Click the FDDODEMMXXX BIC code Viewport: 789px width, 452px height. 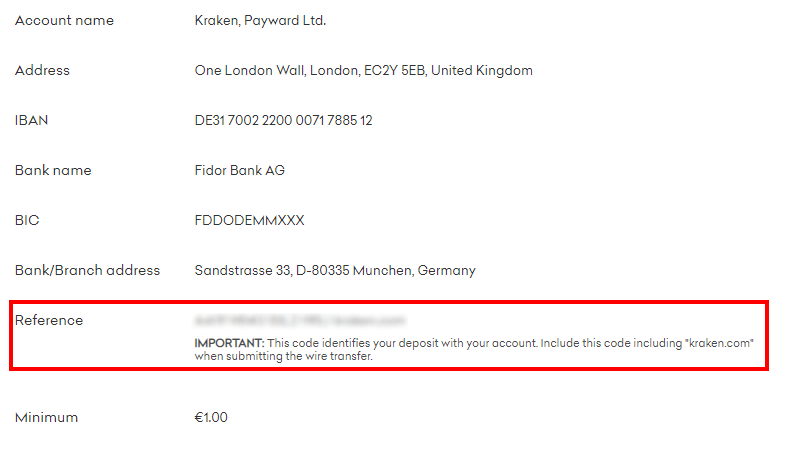[x=249, y=221]
